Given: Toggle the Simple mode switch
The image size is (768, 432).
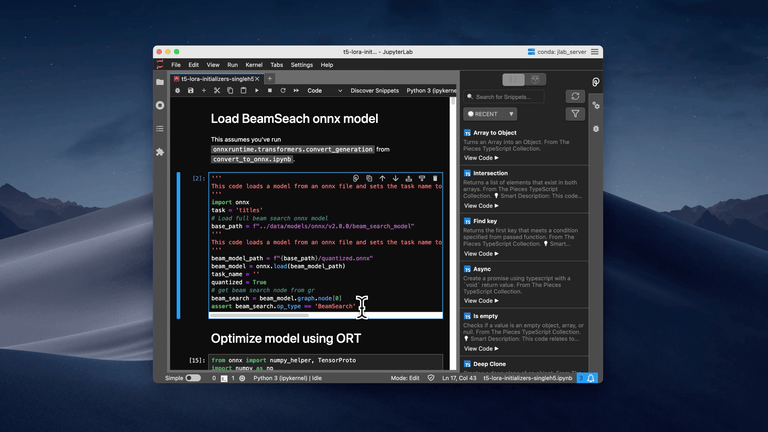Looking at the screenshot, I should tap(193, 378).
